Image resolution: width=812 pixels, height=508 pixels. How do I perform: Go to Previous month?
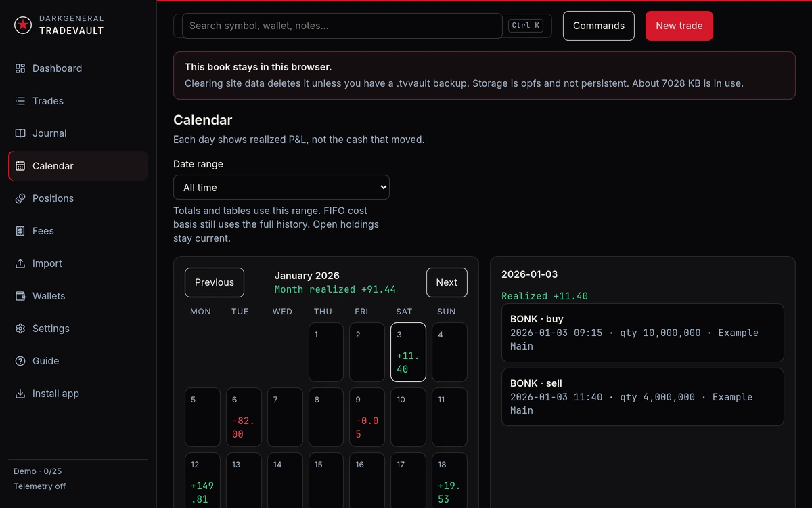(215, 282)
